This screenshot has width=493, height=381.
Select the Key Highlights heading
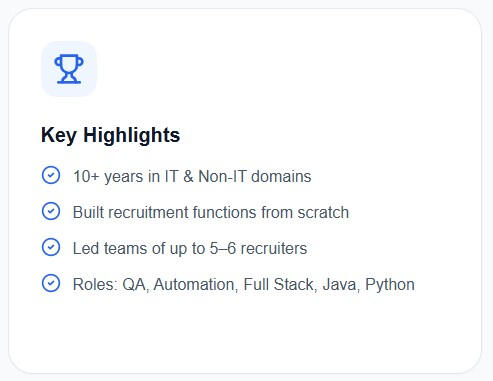coord(110,136)
